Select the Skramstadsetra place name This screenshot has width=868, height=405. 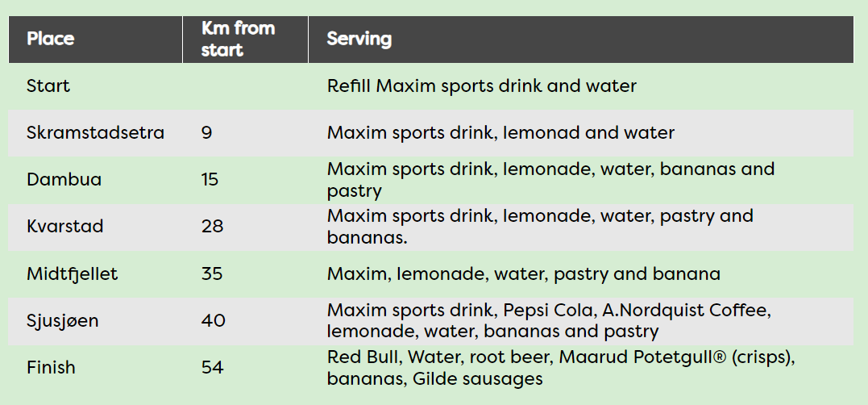[x=95, y=133]
